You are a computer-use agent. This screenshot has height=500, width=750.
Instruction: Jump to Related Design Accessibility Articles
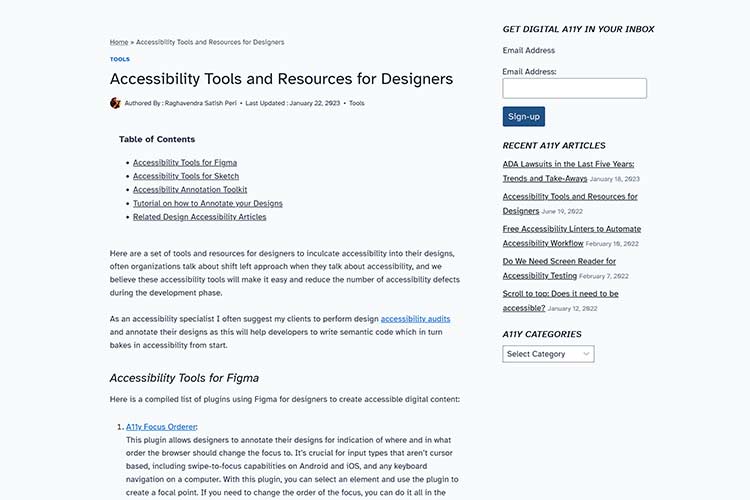pyautogui.click(x=200, y=216)
